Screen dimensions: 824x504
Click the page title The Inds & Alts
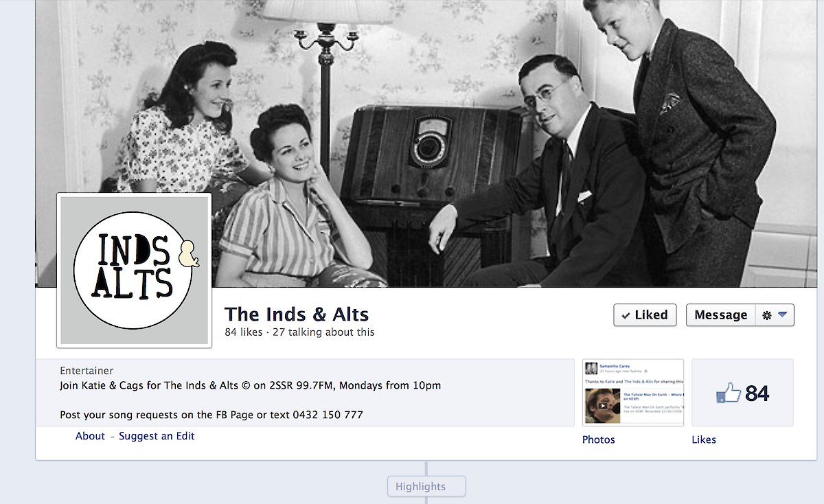tap(297, 314)
